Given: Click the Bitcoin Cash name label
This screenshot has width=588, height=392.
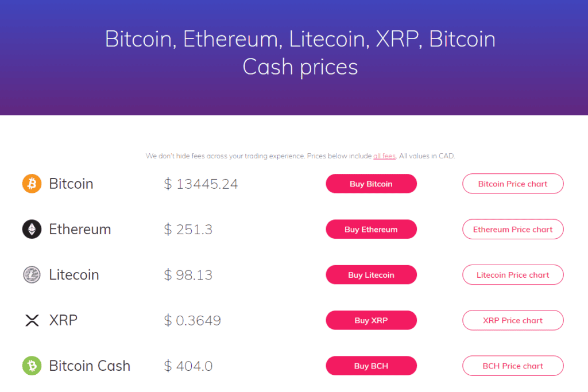Looking at the screenshot, I should click(x=90, y=366).
